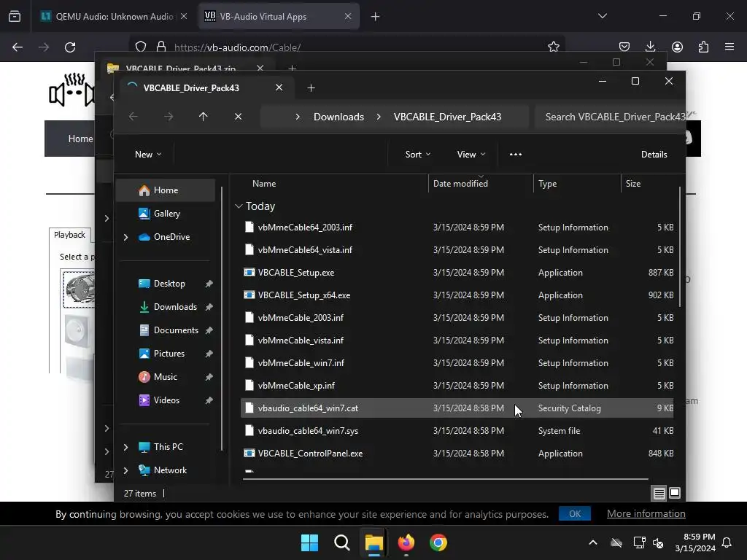Image resolution: width=747 pixels, height=560 pixels.
Task: Open Firefox downloads panel
Action: pos(650,47)
